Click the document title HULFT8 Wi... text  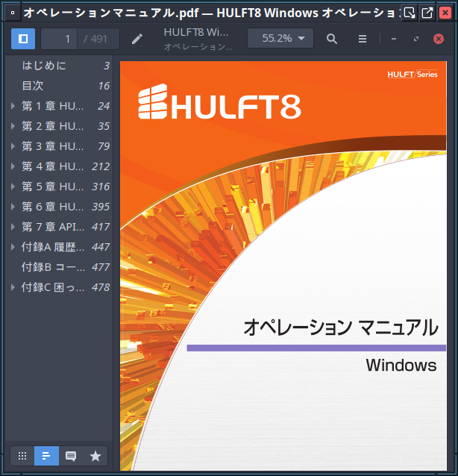click(196, 32)
